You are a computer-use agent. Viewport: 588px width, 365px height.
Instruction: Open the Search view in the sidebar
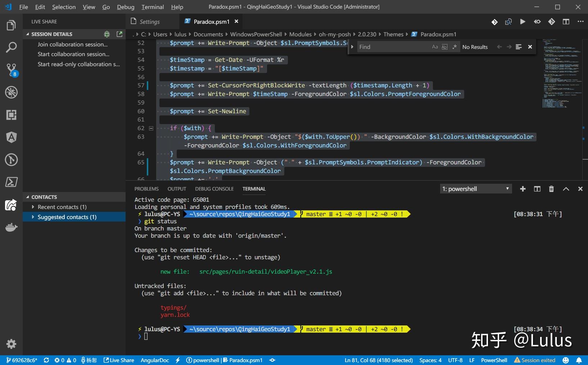coord(12,47)
